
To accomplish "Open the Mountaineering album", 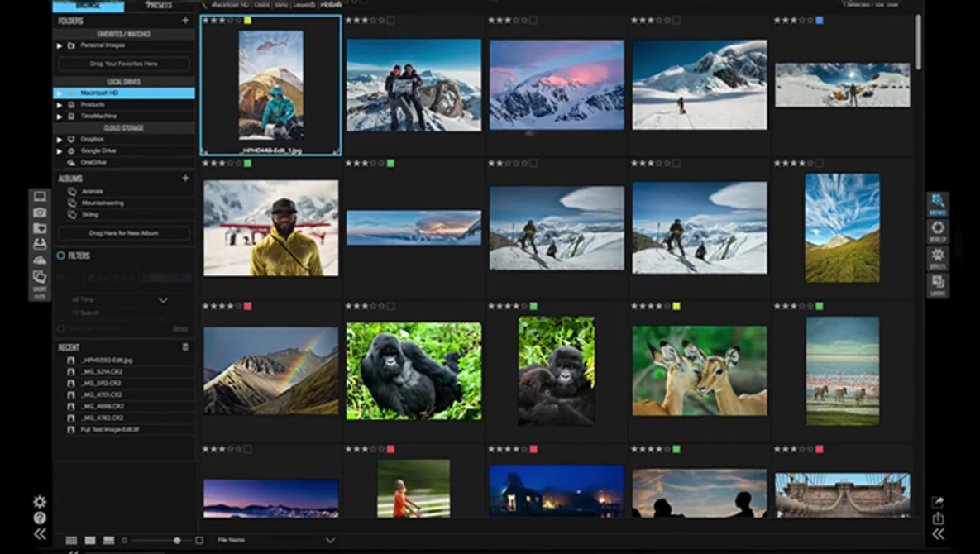I will [x=103, y=203].
